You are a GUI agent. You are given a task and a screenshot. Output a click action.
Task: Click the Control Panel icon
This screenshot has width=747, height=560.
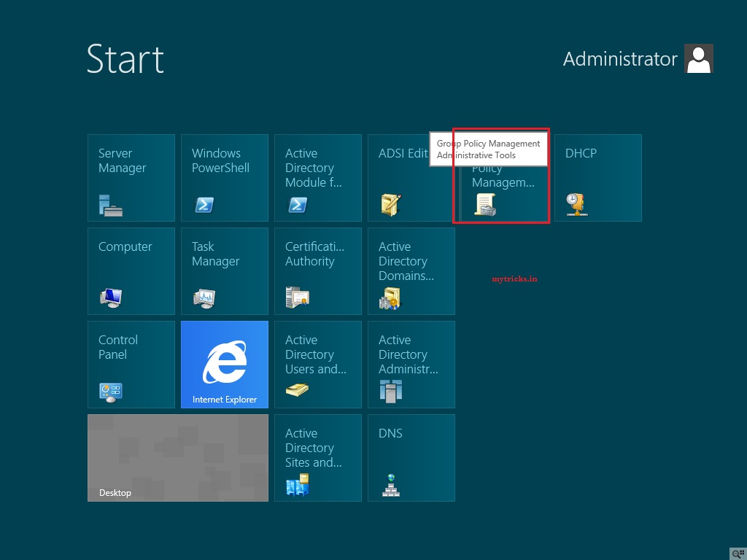111,392
